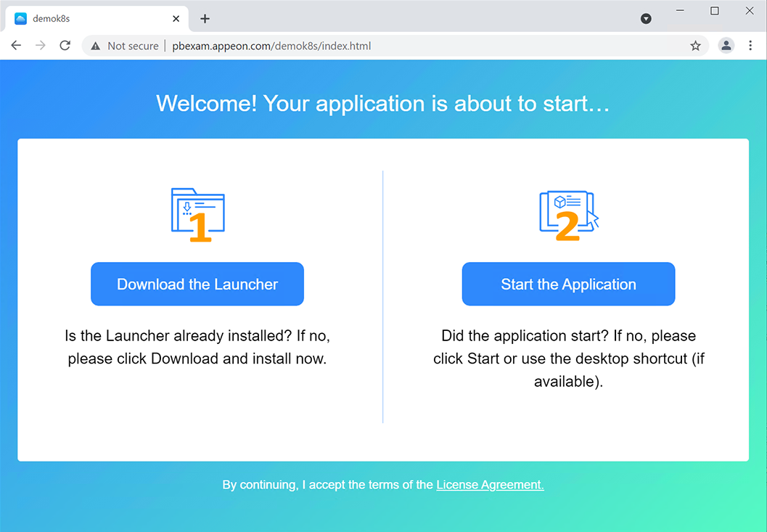Expand the circled down-arrow in tab strip
Screen dimensions: 767x532
(646, 19)
